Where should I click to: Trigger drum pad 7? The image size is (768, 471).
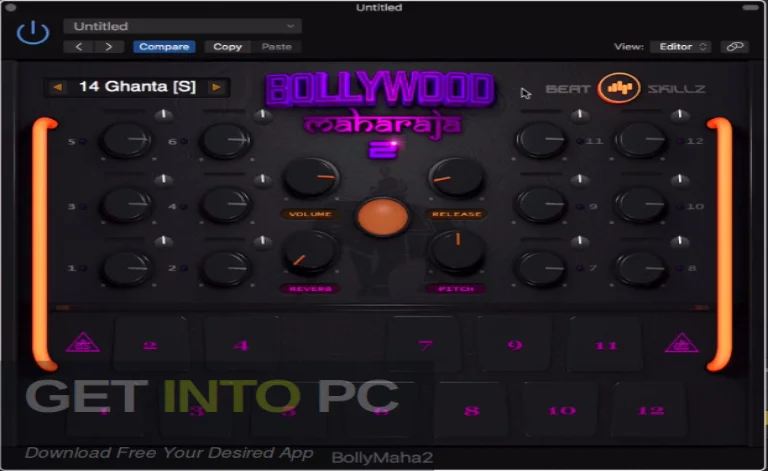(x=425, y=345)
